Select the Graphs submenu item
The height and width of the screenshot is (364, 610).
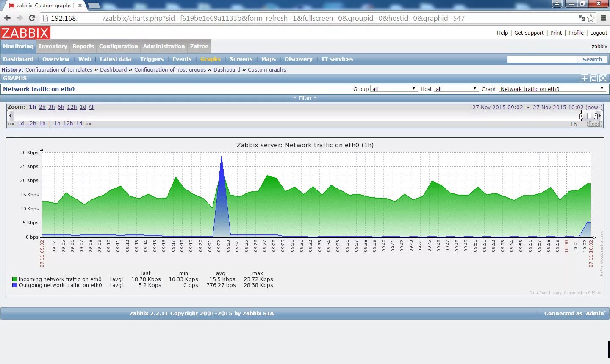click(x=211, y=59)
